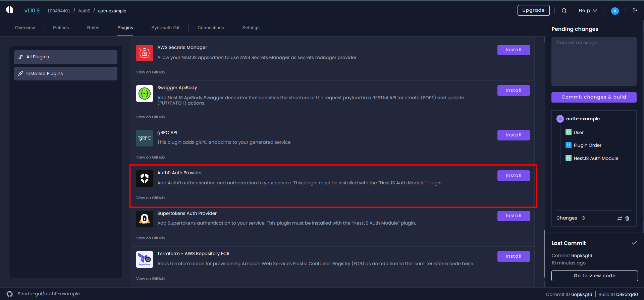Select Installed Plugins in the sidebar
644x300 pixels.
(66, 74)
